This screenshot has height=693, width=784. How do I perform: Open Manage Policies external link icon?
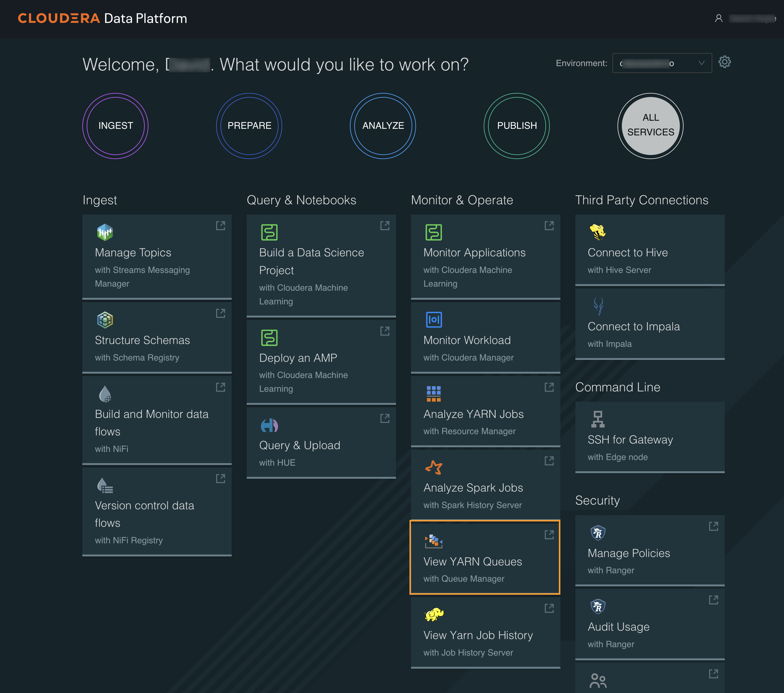(x=713, y=526)
